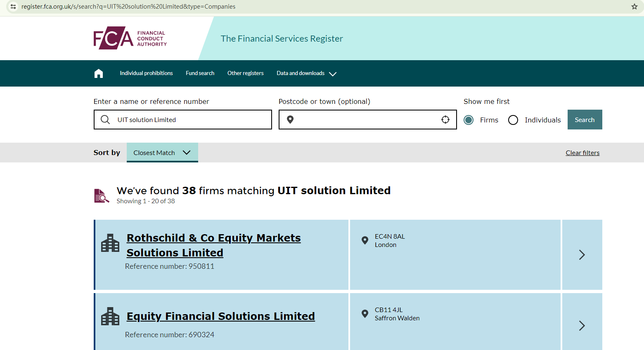644x350 pixels.
Task: Use current location crosshair icon
Action: [x=445, y=120]
